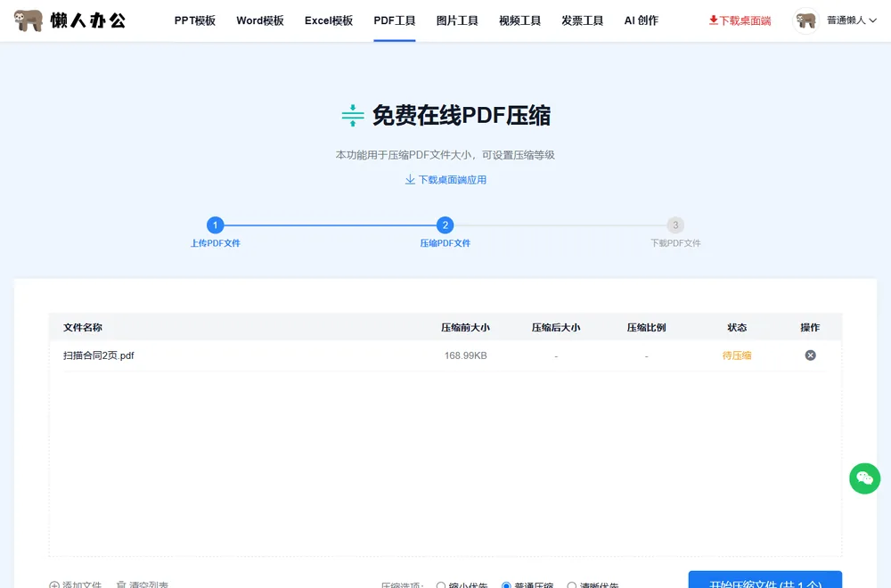Open the AI 创作 menu item
This screenshot has width=891, height=588.
tap(641, 20)
